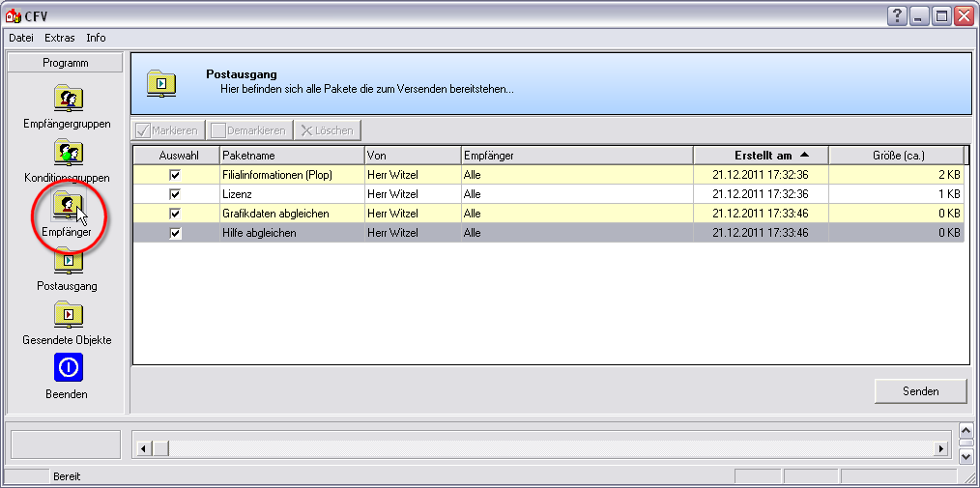980x488 pixels.
Task: Open the Konditionsgruppen sidebar icon
Action: coord(67,153)
